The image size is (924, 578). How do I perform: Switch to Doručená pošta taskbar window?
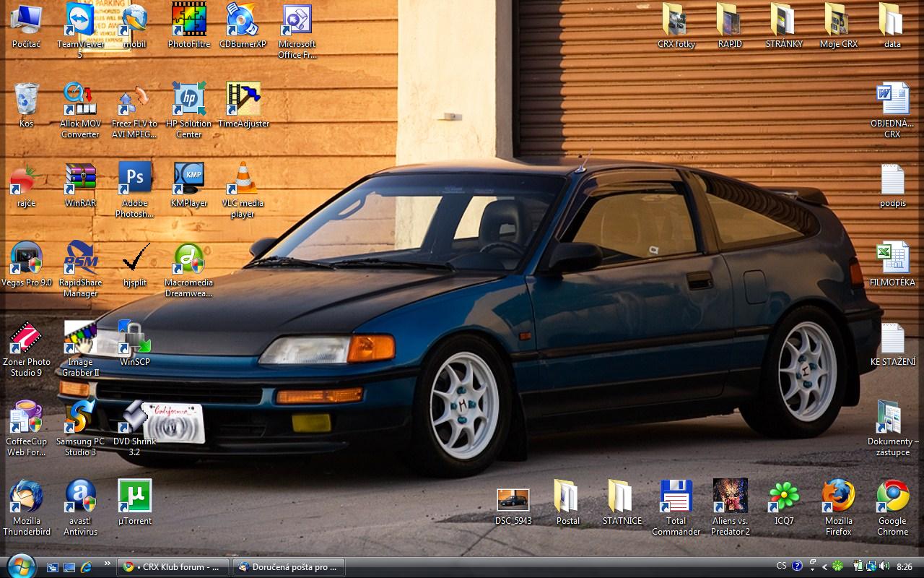[288, 567]
